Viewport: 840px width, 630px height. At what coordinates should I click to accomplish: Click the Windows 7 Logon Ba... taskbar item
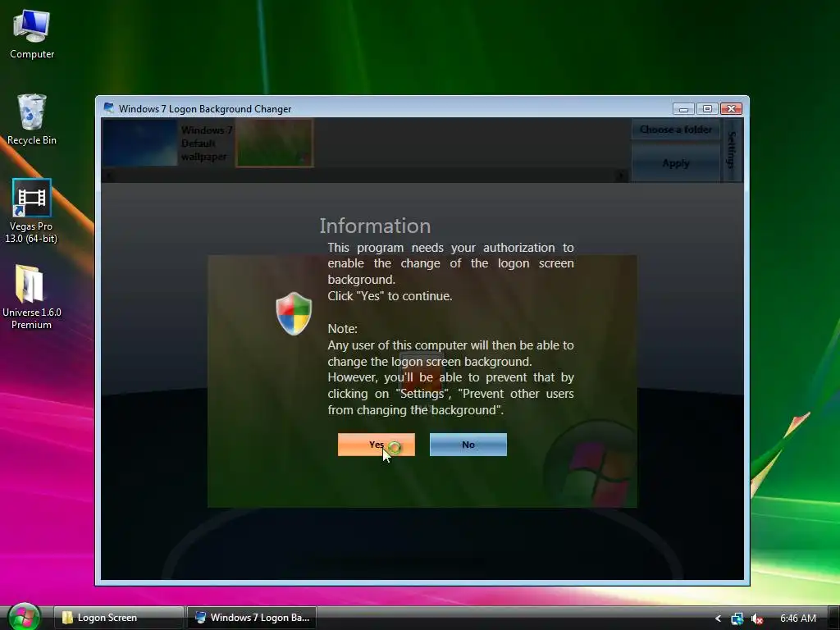[x=252, y=618]
